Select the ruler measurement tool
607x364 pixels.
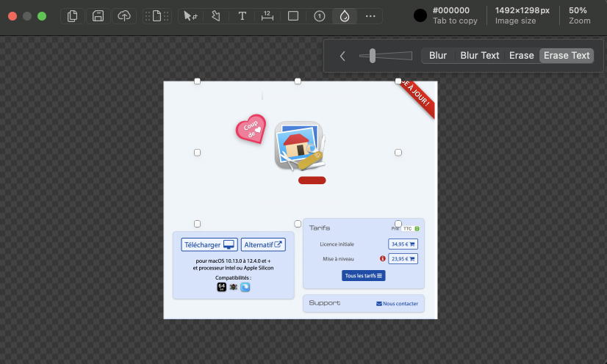click(267, 16)
